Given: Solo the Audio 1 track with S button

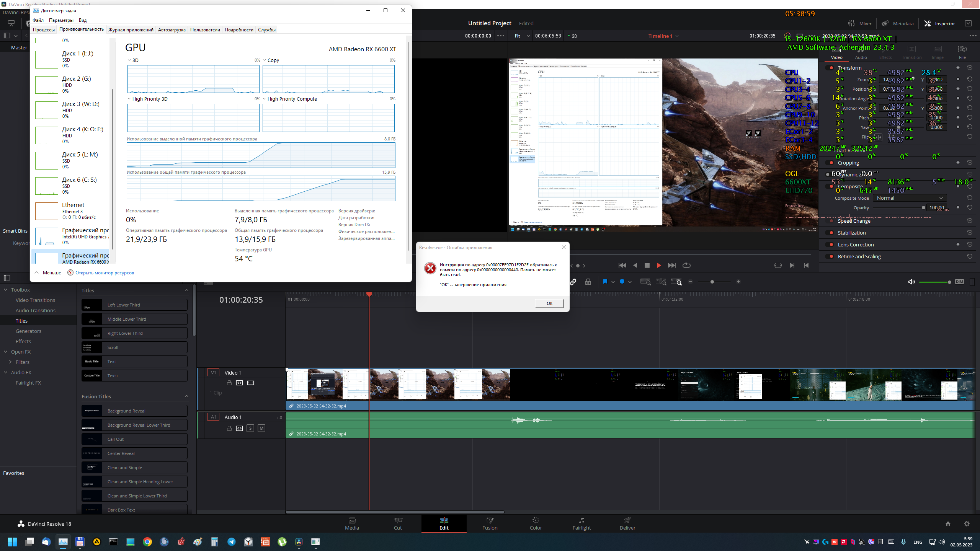Looking at the screenshot, I should 250,428.
